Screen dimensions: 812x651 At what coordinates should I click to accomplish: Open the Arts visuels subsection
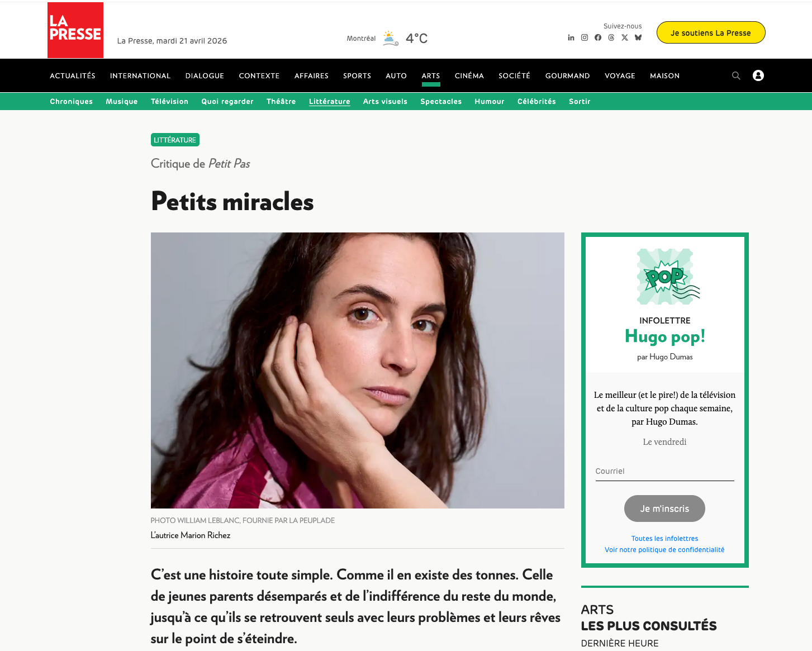(x=385, y=102)
